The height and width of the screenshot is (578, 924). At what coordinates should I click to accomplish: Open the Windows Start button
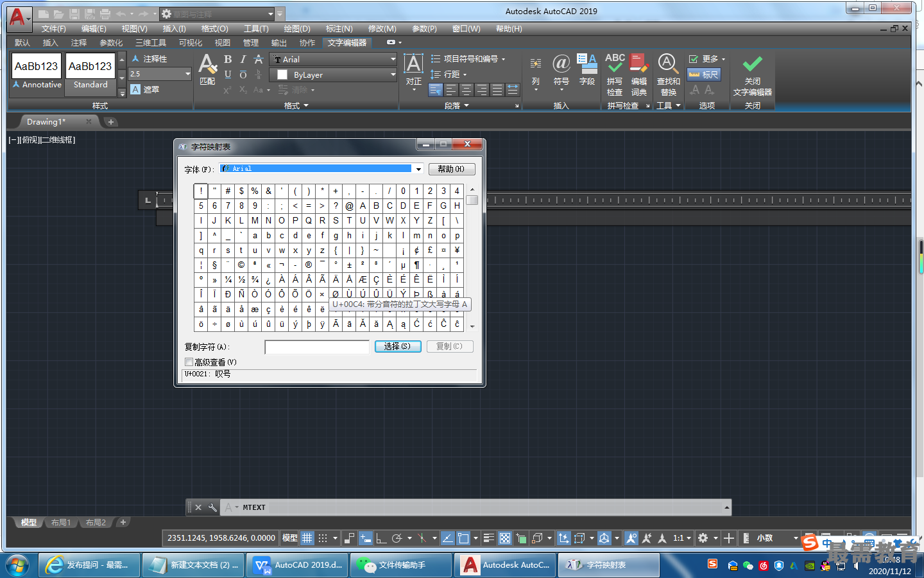pyautogui.click(x=17, y=565)
